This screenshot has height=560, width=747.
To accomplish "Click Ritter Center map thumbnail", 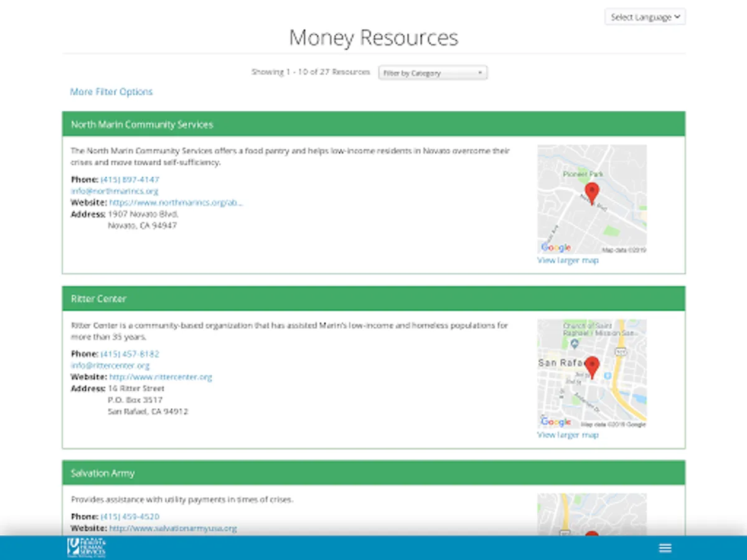I will pos(592,373).
